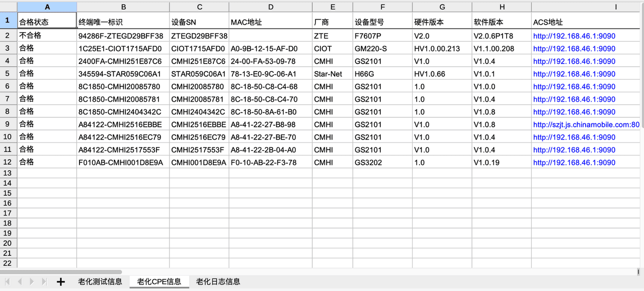This screenshot has height=291, width=644.
Task: Select the Star-Net vendor cell
Action: (x=328, y=74)
